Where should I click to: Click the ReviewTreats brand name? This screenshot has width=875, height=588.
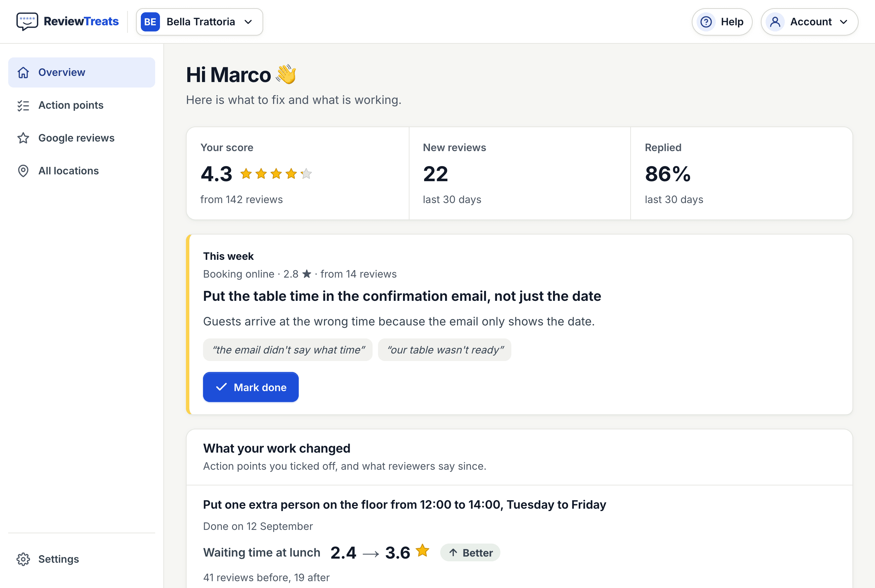(x=81, y=22)
